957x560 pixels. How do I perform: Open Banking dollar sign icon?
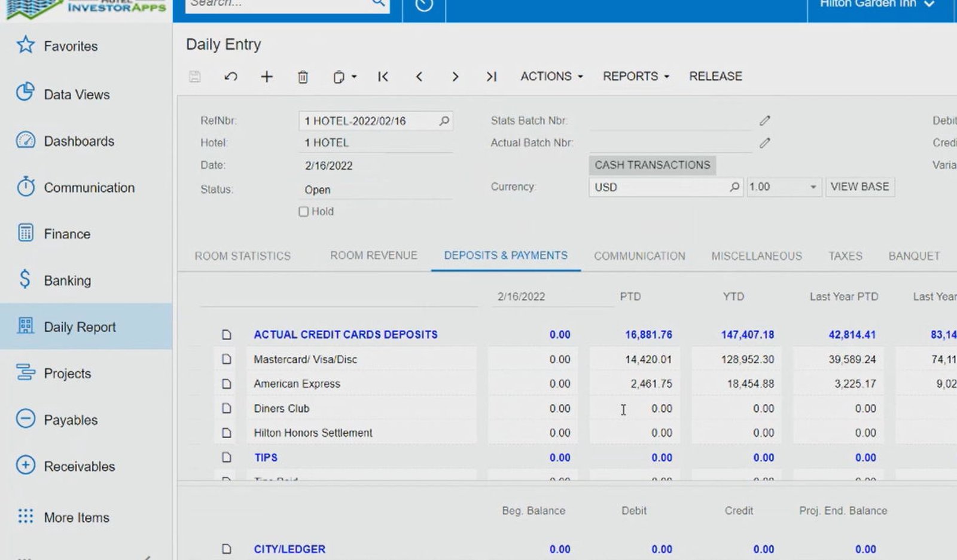pos(25,279)
